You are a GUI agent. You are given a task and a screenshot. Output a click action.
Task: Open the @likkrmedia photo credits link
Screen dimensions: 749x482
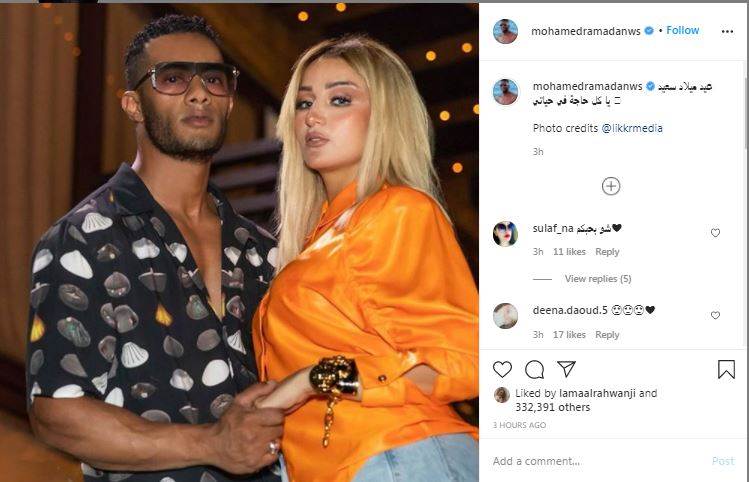(x=631, y=128)
